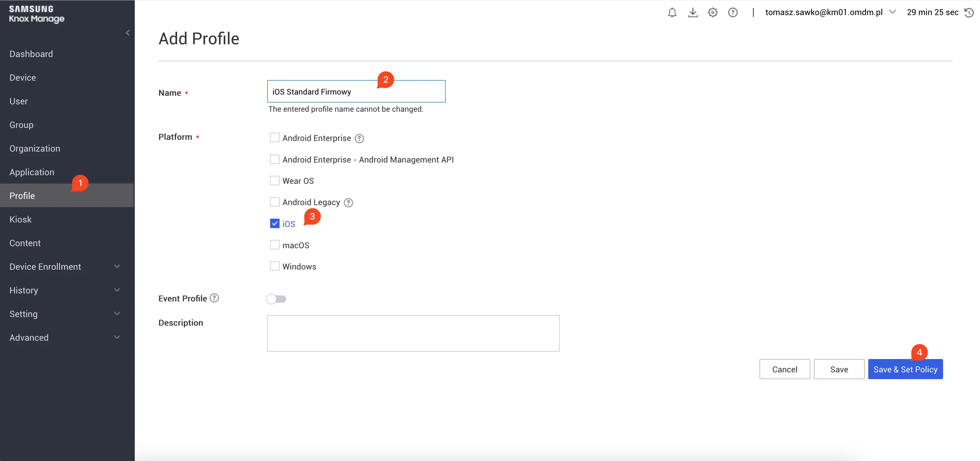Viewport: 980px width, 461px height.
Task: Click the Cancel button
Action: [784, 369]
